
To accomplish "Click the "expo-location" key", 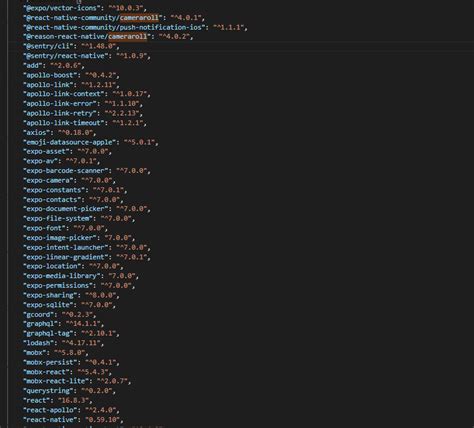I will (x=52, y=267).
